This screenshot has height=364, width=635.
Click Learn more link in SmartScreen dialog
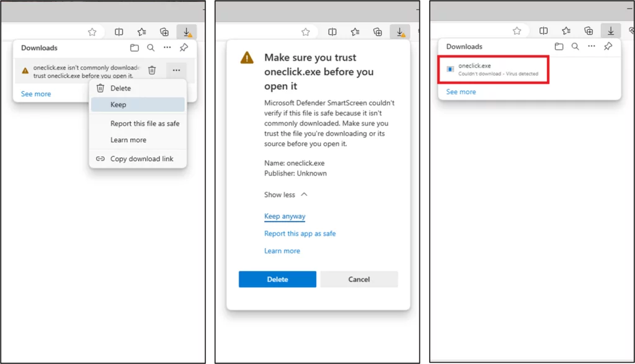pos(282,251)
